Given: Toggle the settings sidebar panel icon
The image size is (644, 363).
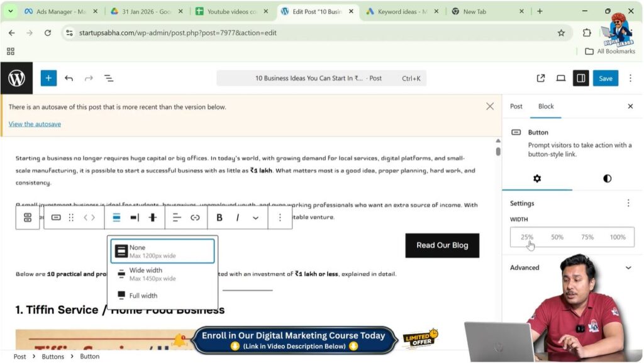Looking at the screenshot, I should (x=580, y=78).
